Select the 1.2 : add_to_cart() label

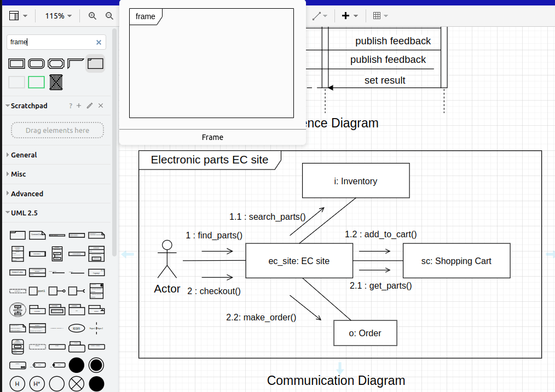point(381,235)
